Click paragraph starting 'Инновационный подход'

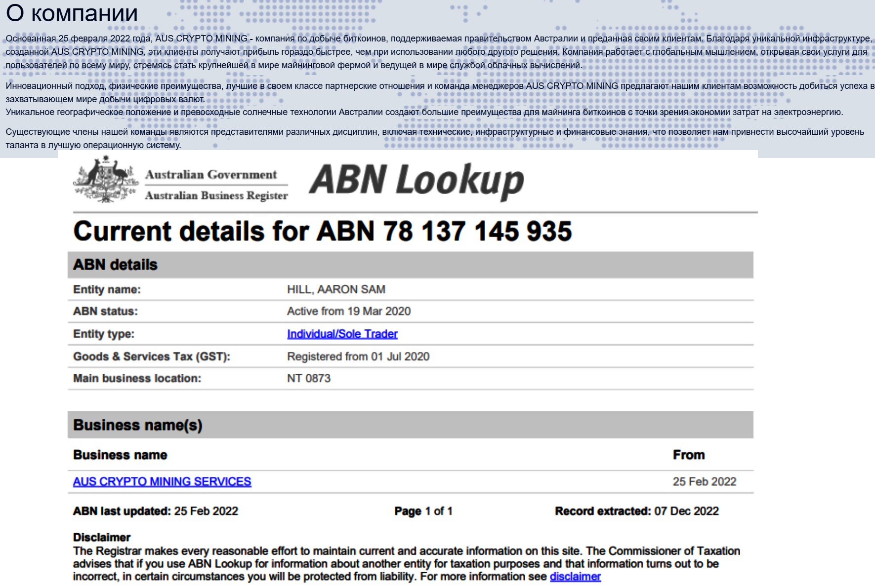[x=440, y=92]
